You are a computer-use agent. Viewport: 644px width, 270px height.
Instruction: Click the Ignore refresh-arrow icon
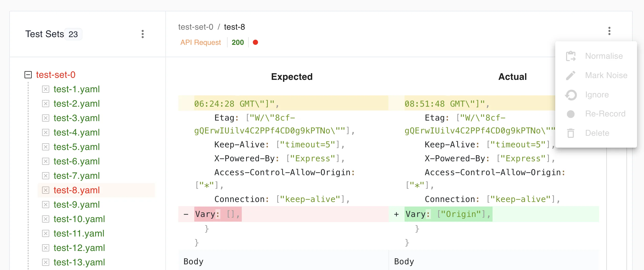[x=571, y=95]
